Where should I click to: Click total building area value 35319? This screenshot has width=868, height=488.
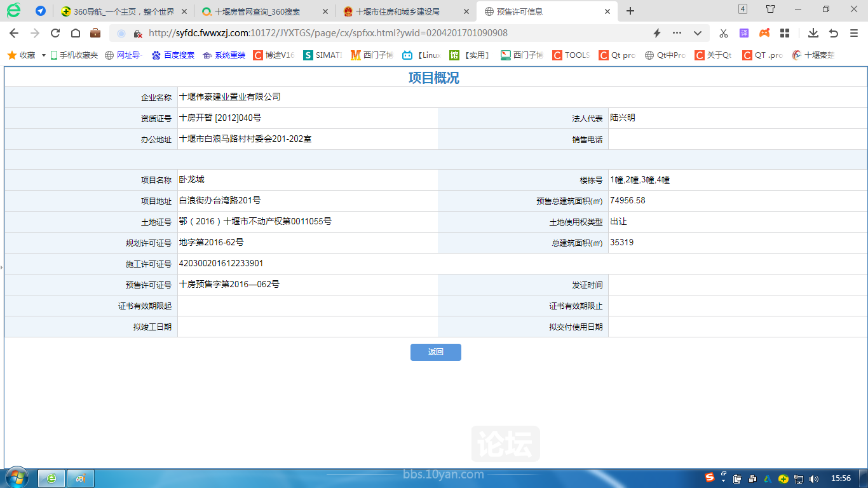621,243
